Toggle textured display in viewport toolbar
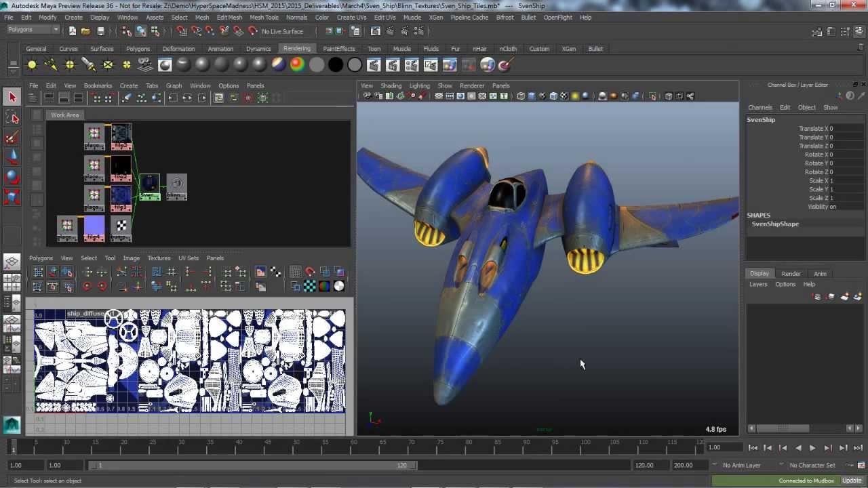The image size is (868, 488). click(x=564, y=96)
